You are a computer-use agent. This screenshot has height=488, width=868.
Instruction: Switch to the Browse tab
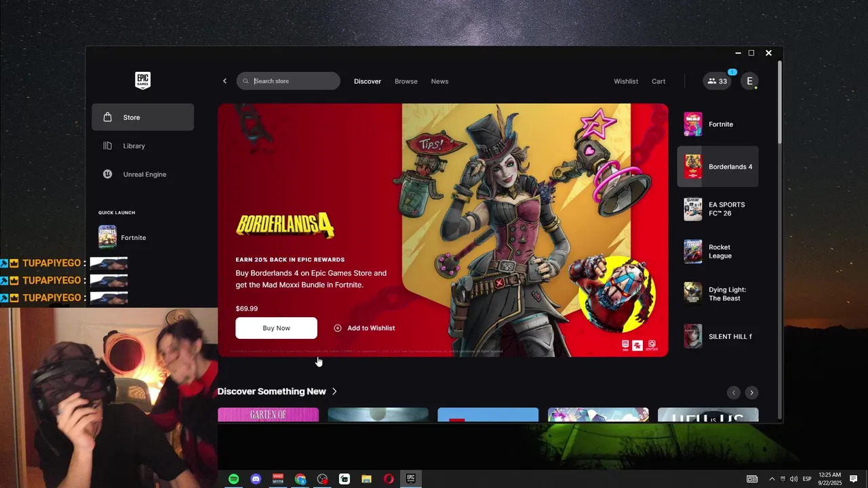click(x=406, y=81)
